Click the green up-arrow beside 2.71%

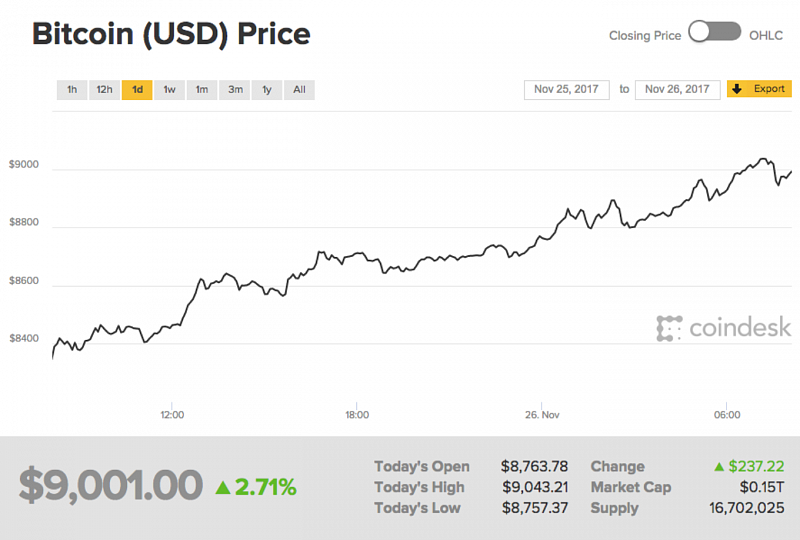(x=223, y=488)
